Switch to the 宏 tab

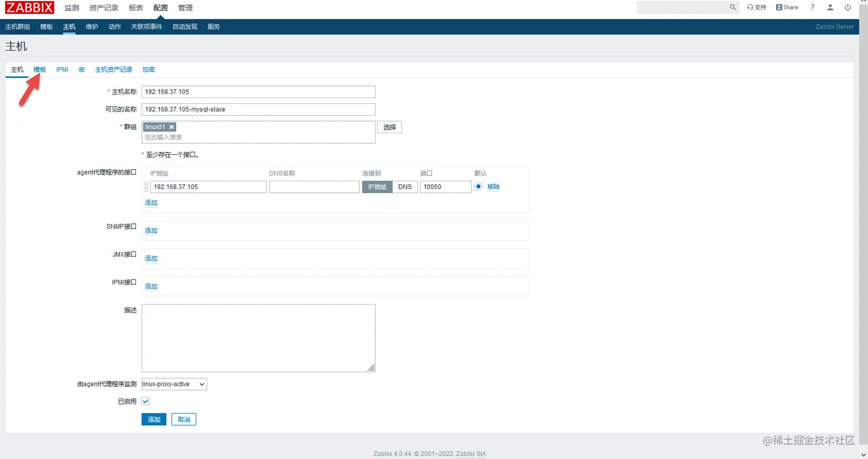[x=82, y=69]
